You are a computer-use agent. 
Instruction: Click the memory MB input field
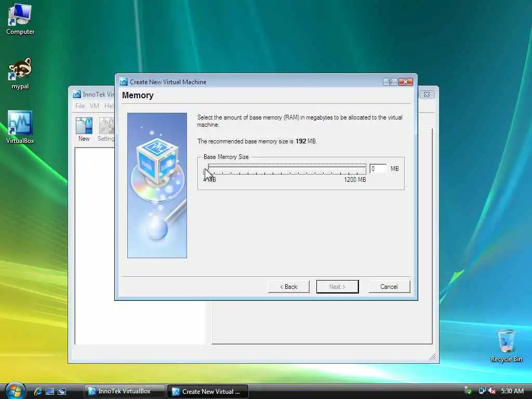point(378,169)
